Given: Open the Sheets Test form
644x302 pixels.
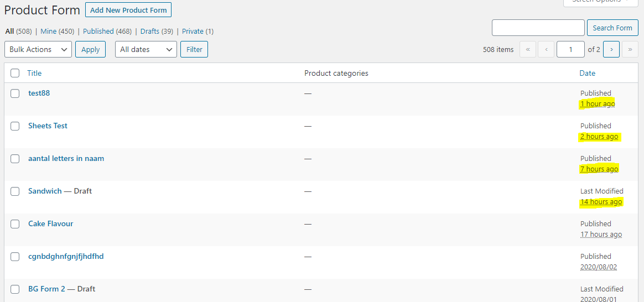Looking at the screenshot, I should (48, 126).
